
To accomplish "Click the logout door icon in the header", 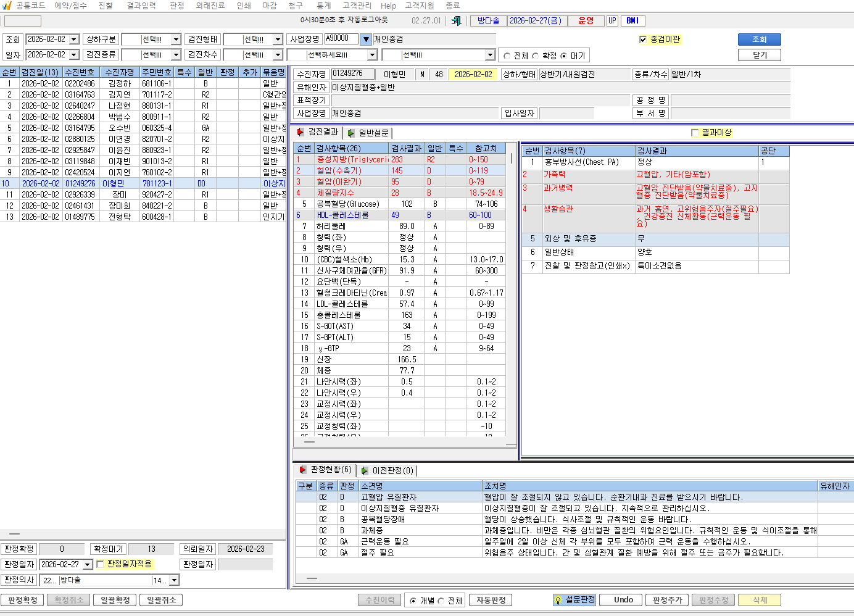I will 456,20.
